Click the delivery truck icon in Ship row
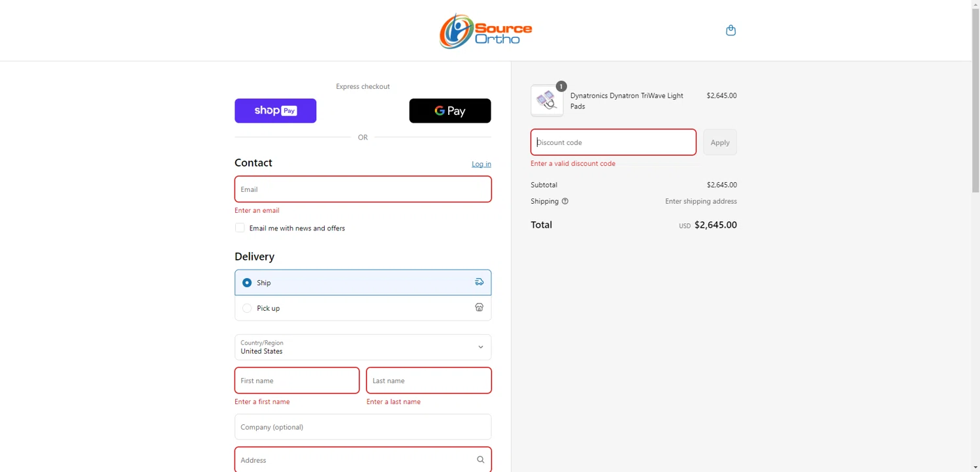The height and width of the screenshot is (472, 980). [x=479, y=282]
